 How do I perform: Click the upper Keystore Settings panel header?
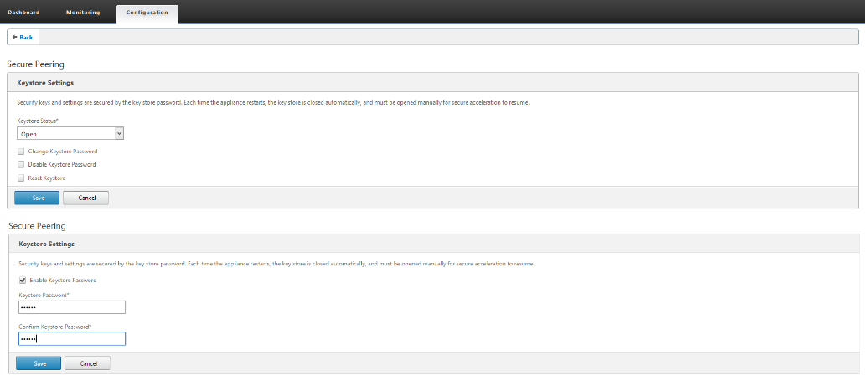click(x=433, y=82)
